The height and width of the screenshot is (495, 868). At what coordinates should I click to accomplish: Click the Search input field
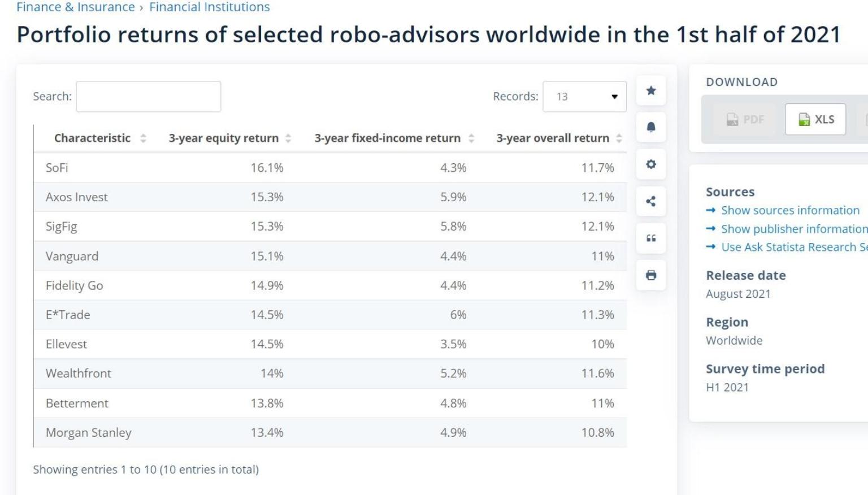(149, 97)
